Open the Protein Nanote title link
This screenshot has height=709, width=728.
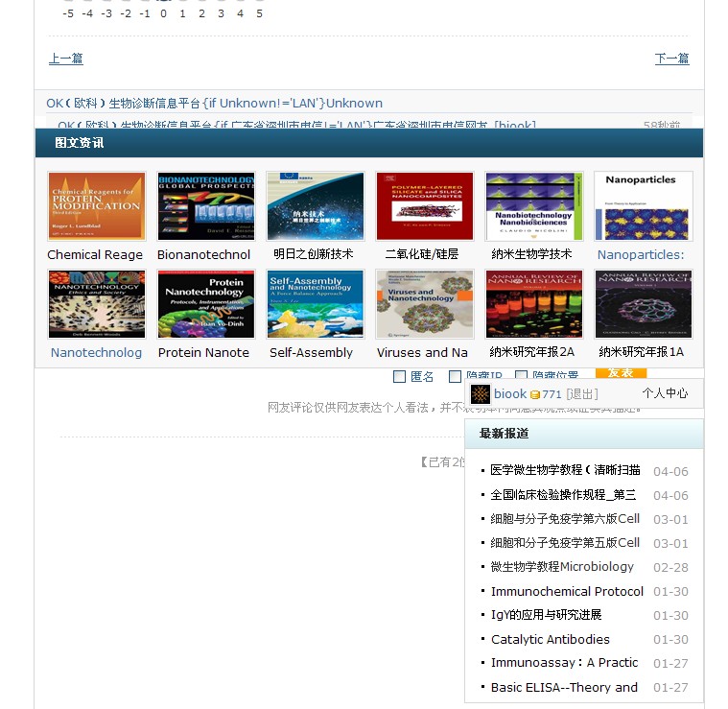point(203,352)
